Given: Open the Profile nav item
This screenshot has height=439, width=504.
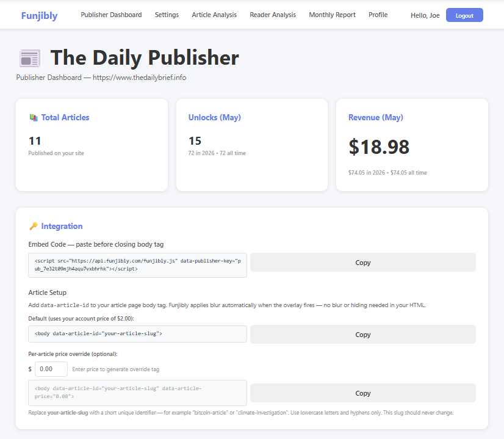Looking at the screenshot, I should click(x=378, y=15).
